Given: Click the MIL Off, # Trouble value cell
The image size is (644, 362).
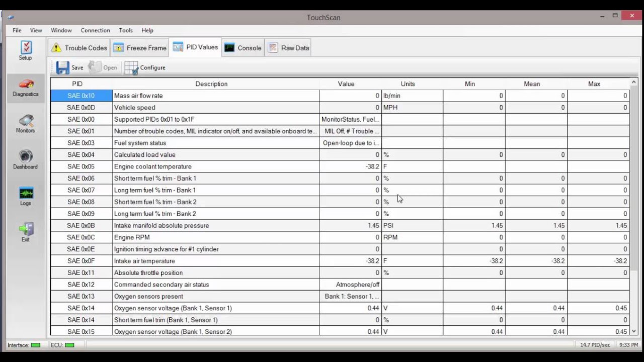Looking at the screenshot, I should (351, 131).
